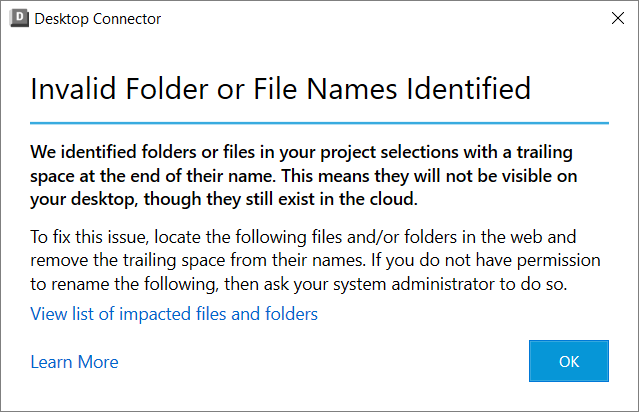This screenshot has width=639, height=412.
Task: Click the line starting "remove the trailing space"
Action: (314, 260)
